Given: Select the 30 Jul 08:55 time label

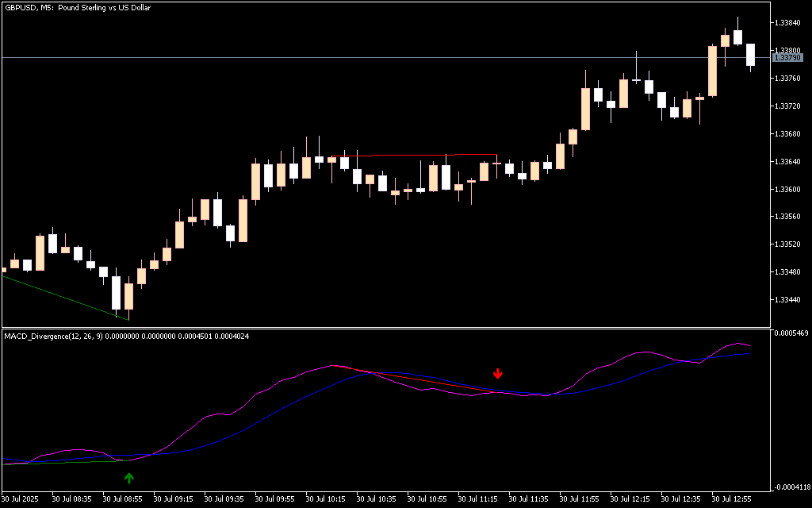Looking at the screenshot, I should click(122, 499).
